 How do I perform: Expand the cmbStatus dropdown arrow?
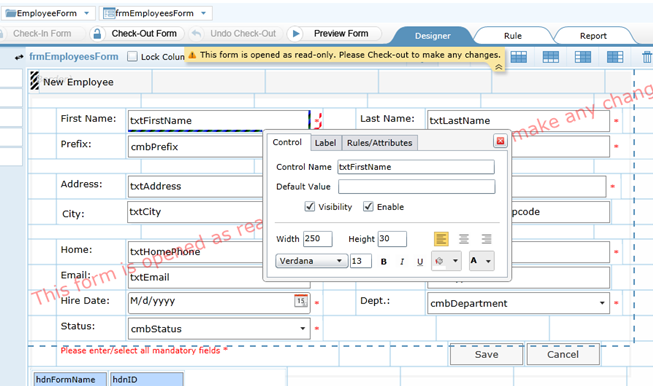coord(303,329)
